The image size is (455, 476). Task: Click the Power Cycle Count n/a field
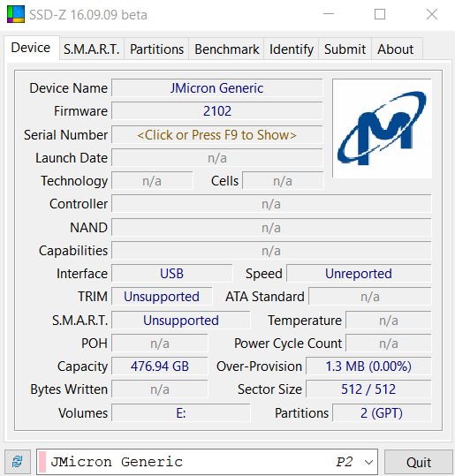click(x=389, y=344)
